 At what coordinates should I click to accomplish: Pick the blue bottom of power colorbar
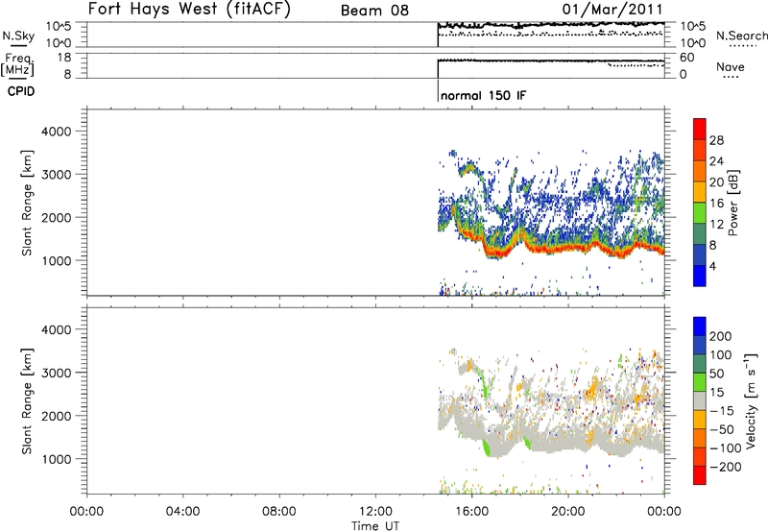(700, 276)
